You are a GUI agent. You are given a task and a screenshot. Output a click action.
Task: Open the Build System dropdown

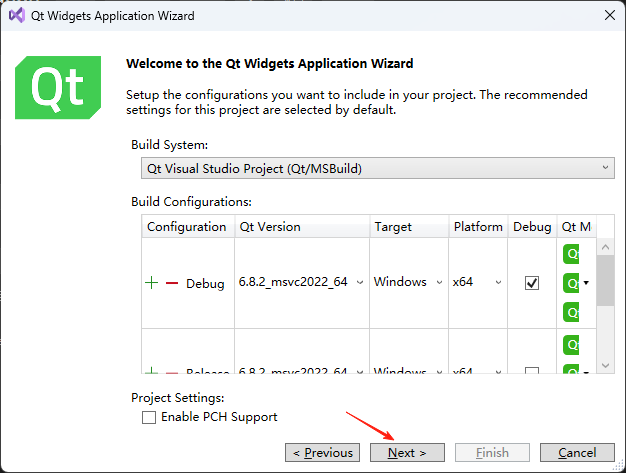[x=378, y=168]
